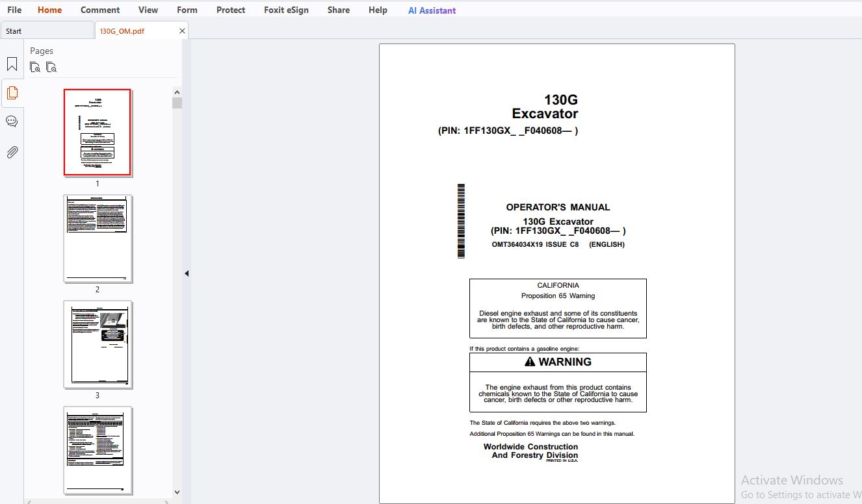The image size is (862, 504).
Task: Select page 1 thumbnail
Action: point(98,132)
